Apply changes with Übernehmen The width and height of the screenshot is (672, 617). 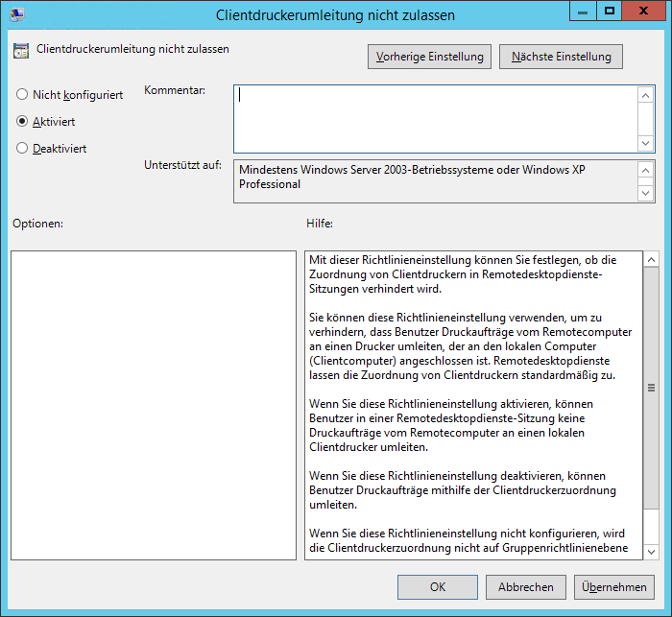[x=614, y=587]
